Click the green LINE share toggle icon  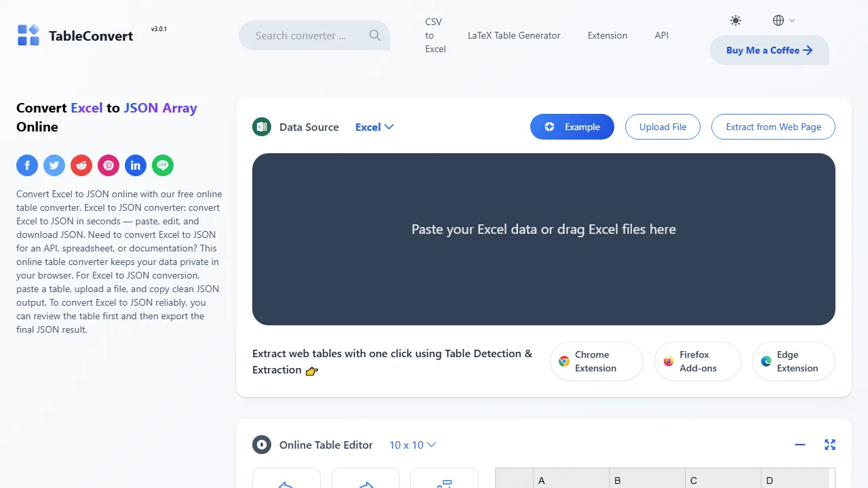coord(163,165)
